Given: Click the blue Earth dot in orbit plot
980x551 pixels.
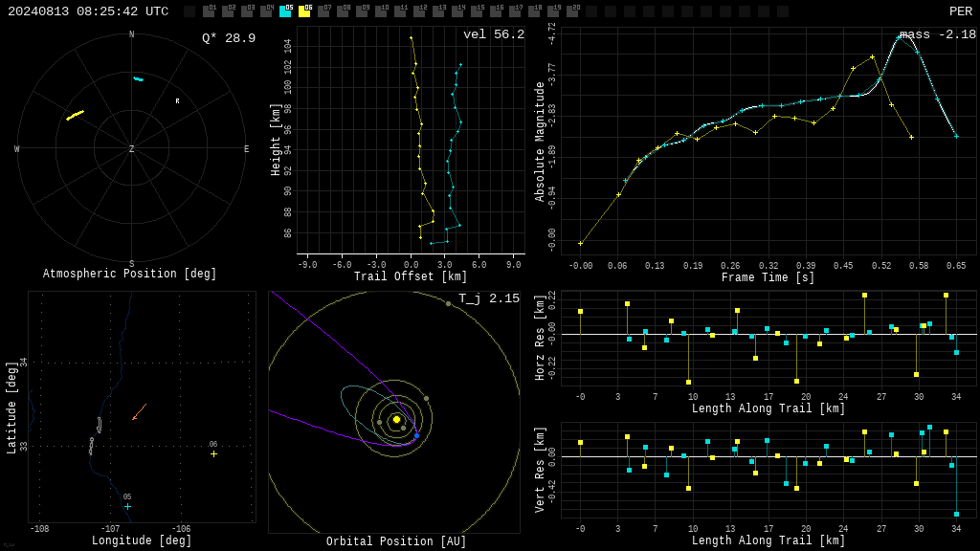Looking at the screenshot, I should (x=417, y=435).
